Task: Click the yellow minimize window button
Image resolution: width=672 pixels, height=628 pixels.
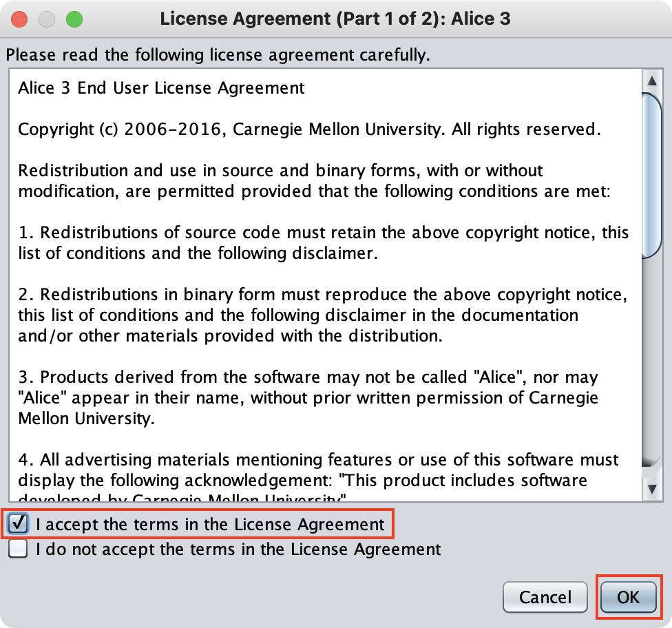Action: pos(46,19)
